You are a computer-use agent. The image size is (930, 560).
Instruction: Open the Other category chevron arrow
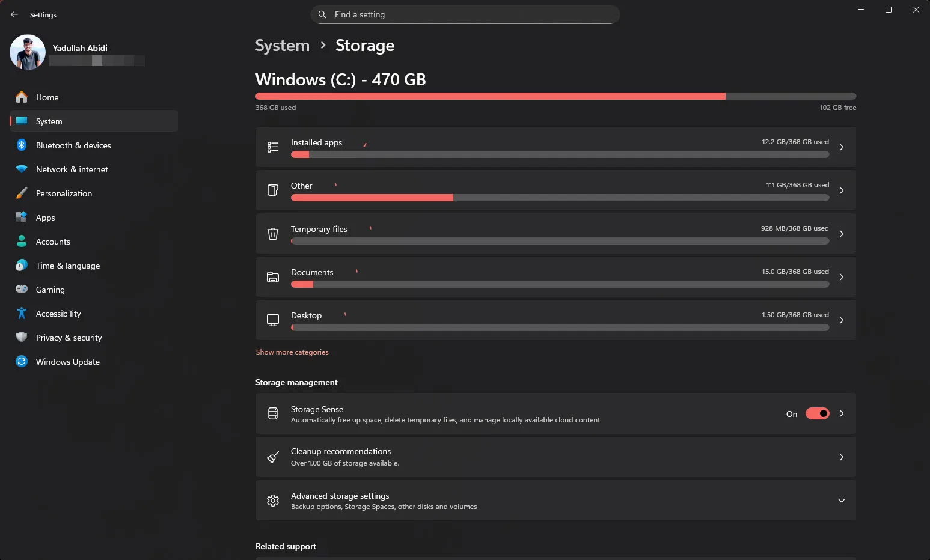(x=842, y=190)
